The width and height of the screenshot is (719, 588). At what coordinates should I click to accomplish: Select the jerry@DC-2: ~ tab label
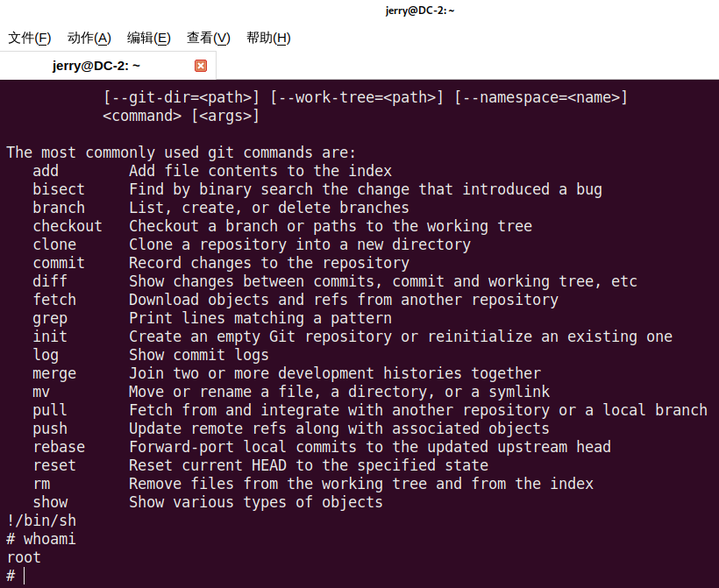[96, 66]
